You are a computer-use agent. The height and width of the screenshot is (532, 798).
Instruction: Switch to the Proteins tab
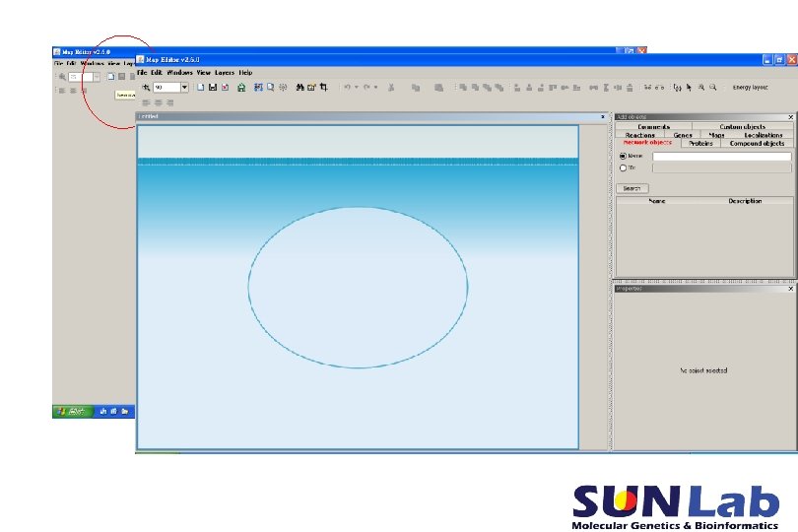point(700,144)
